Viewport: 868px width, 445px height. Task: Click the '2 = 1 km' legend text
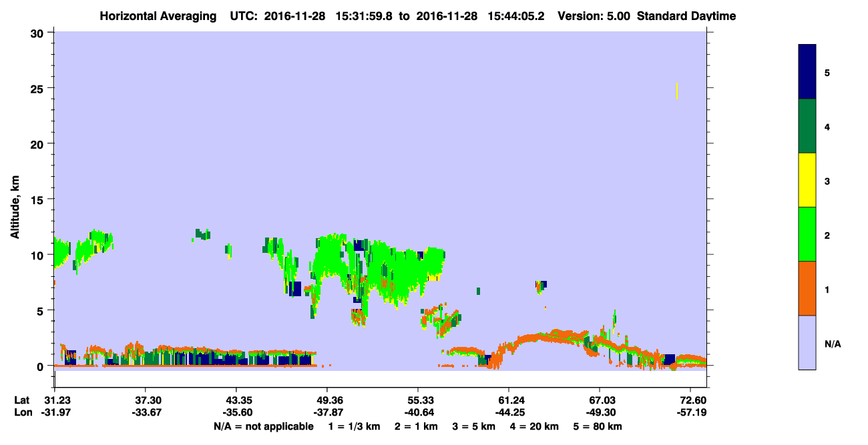(x=416, y=426)
